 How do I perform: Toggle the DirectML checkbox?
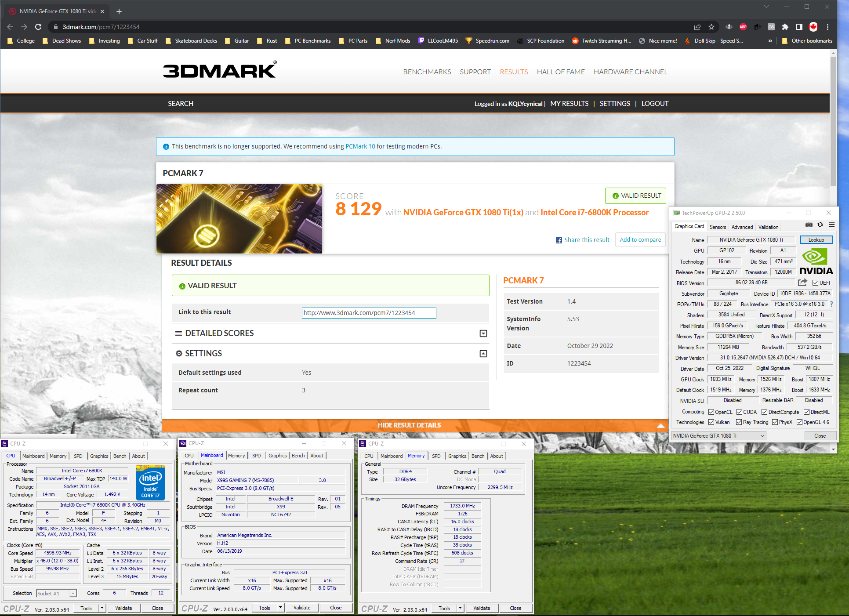[806, 412]
